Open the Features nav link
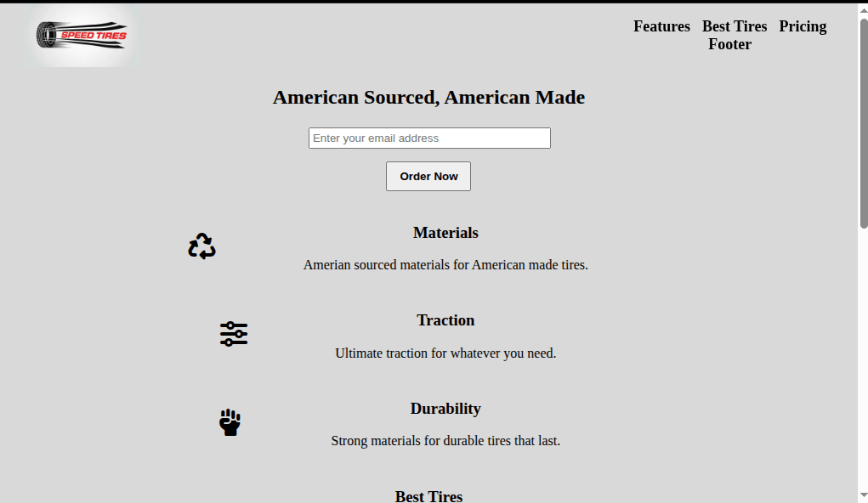This screenshot has height=503, width=868. [x=661, y=26]
